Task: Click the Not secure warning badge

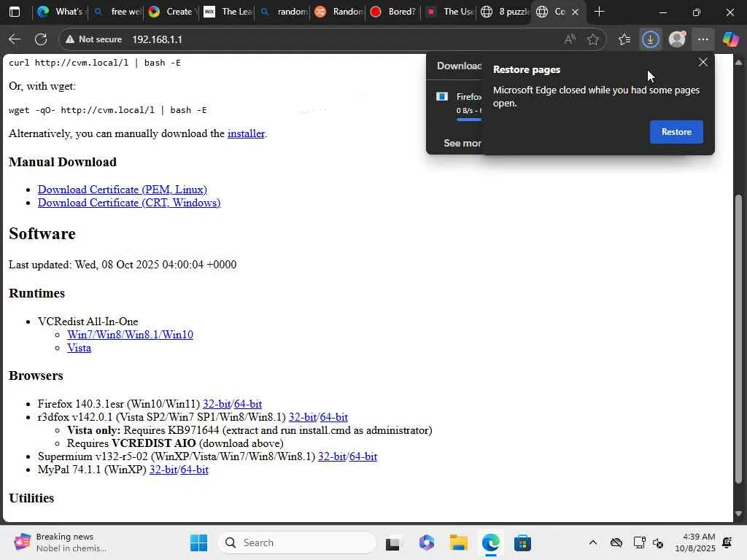Action: [x=94, y=39]
